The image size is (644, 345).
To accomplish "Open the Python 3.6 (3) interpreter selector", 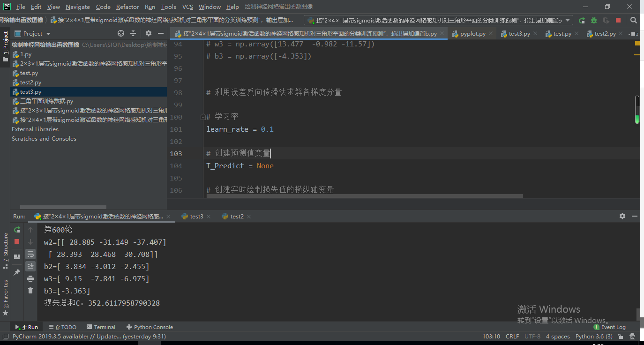I will coord(594,336).
